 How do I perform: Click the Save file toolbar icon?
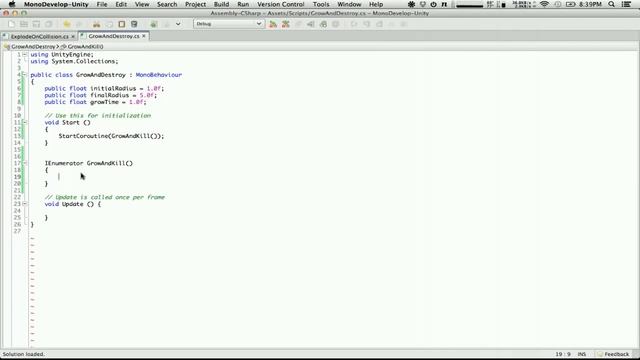click(36, 24)
